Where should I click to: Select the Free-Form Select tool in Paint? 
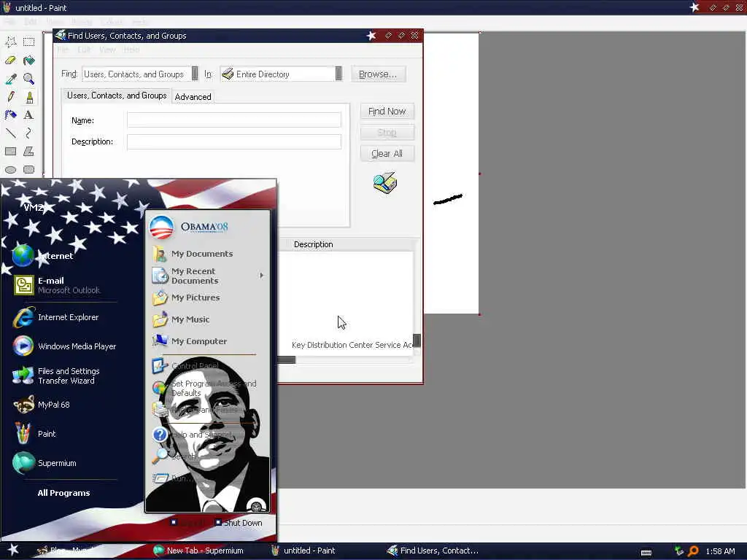click(10, 42)
